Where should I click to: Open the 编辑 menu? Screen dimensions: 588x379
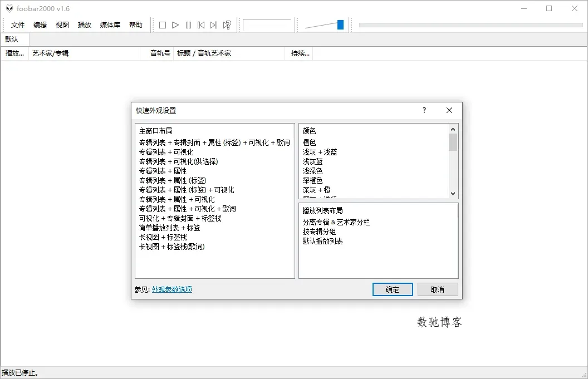(40, 24)
